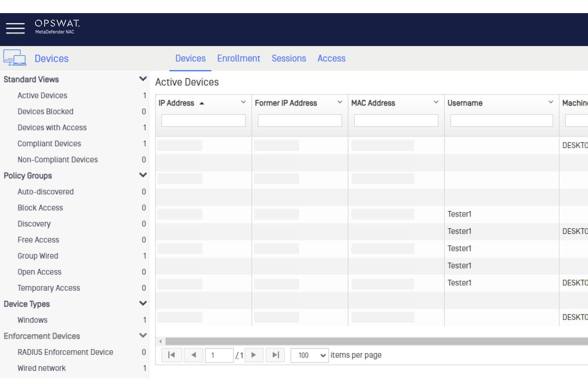Open the items per page dropdown

coord(309,355)
